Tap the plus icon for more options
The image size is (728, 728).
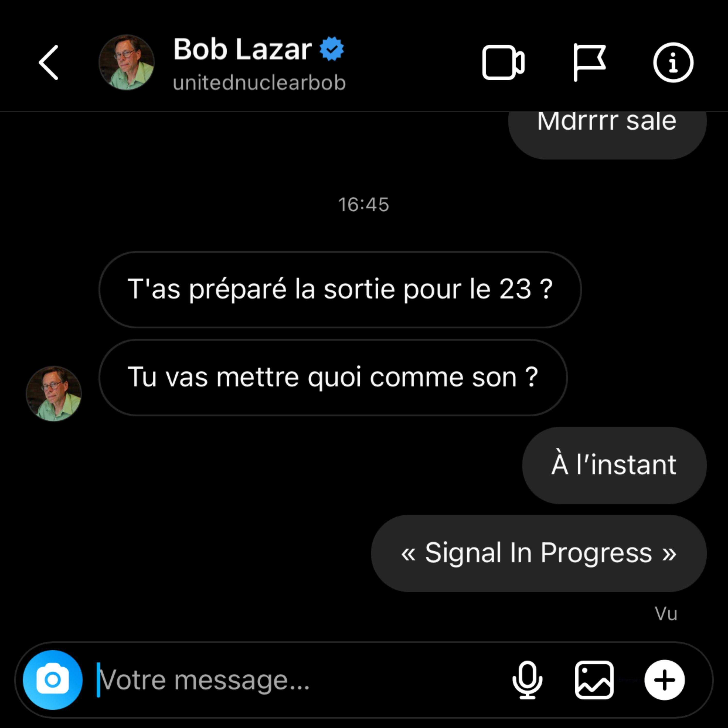point(665,680)
